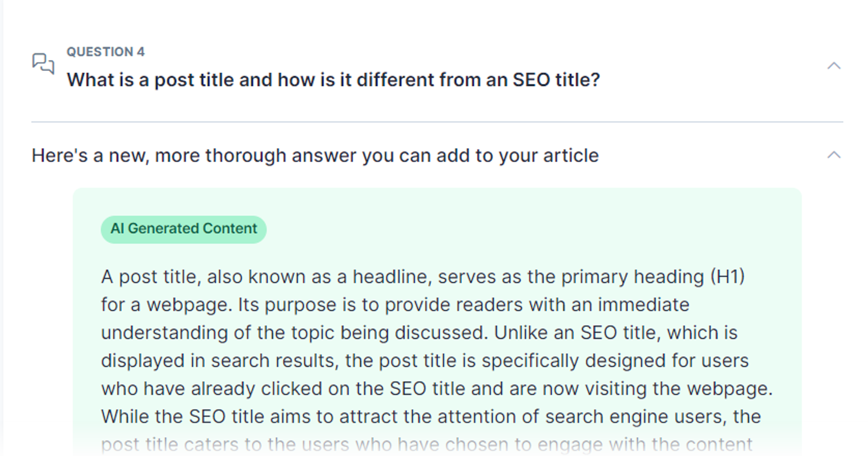Viewport: 868px width, 457px height.
Task: Click the 'Here's a new, more thorough answer' heading
Action: [x=315, y=156]
